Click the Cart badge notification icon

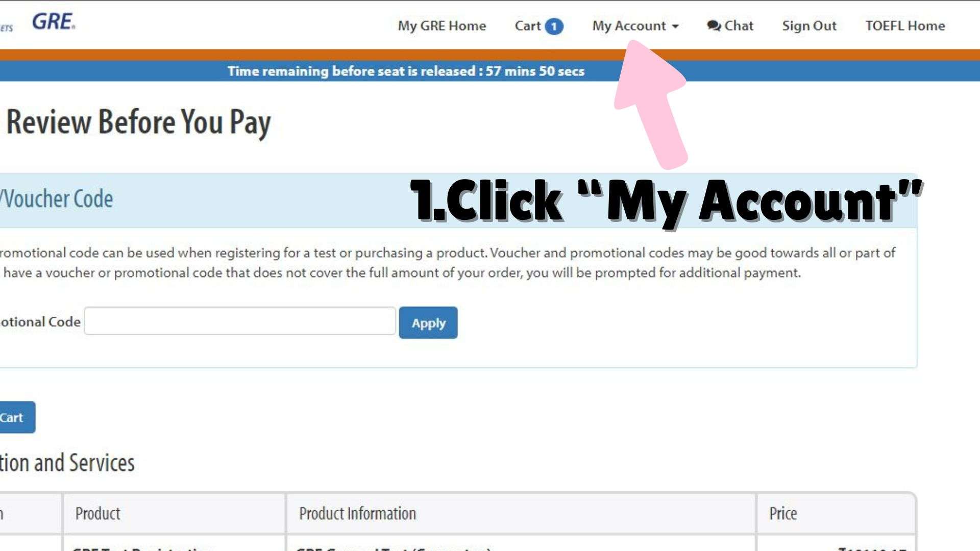pos(555,26)
